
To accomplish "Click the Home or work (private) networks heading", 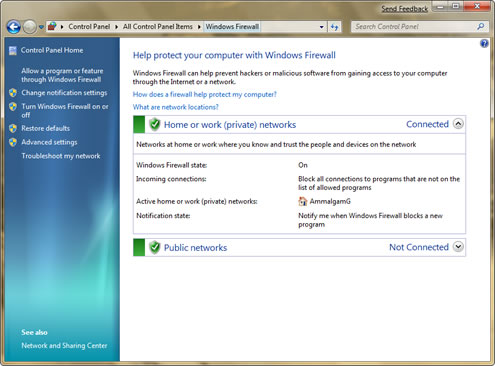I will 230,125.
